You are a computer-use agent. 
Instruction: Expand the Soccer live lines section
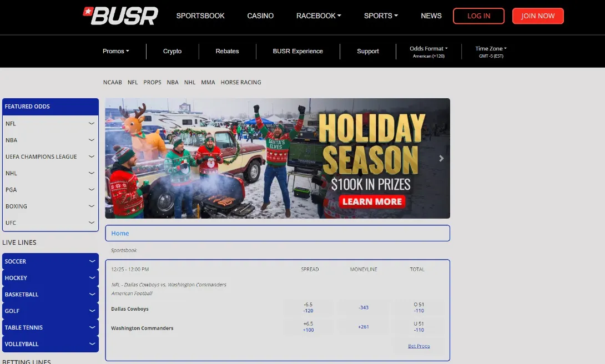[50, 261]
